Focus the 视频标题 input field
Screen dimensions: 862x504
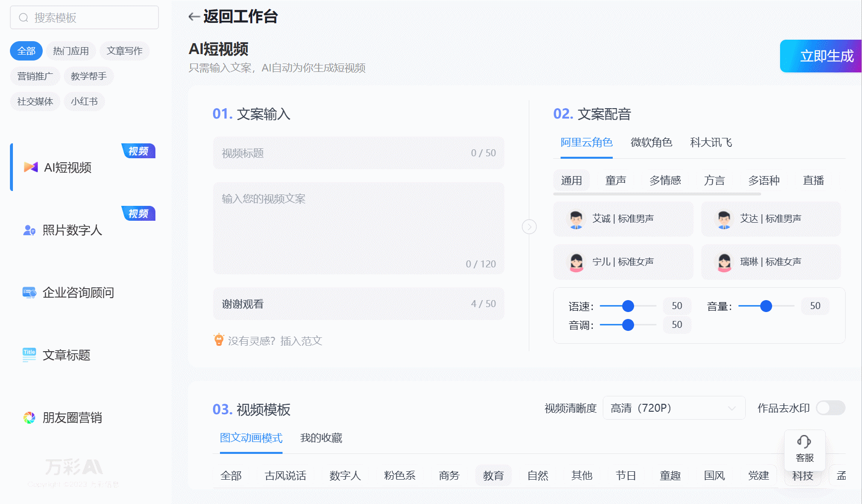coord(359,153)
